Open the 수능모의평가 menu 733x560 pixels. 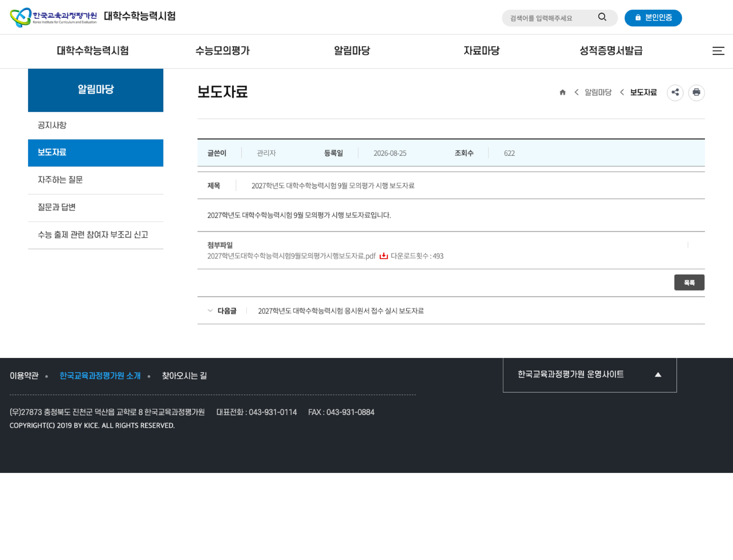[223, 51]
